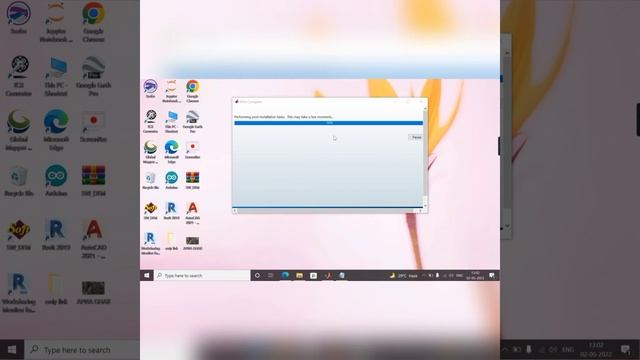Open Microsoft Edge desktop shortcut in the centered frame
The image size is (640, 360).
click(x=171, y=152)
